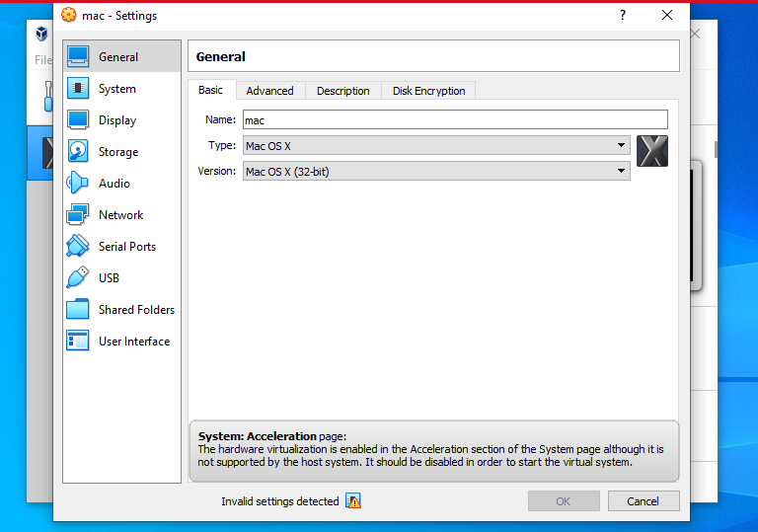Open the Type dropdown showing Mac OS X

click(x=436, y=145)
